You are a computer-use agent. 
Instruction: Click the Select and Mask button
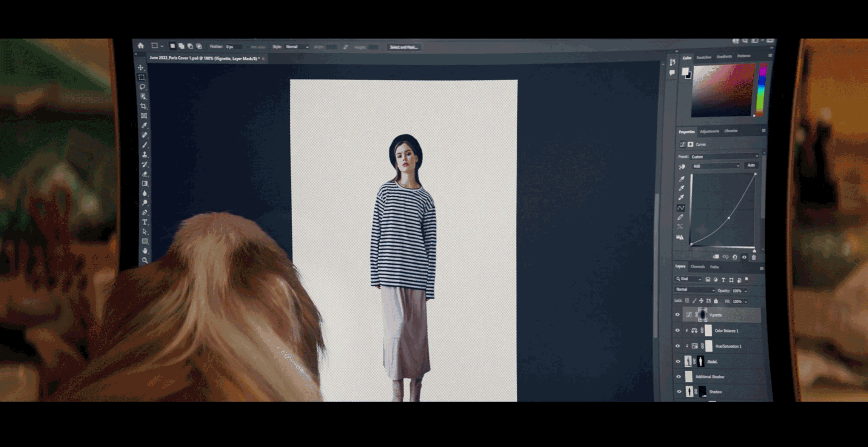[403, 47]
